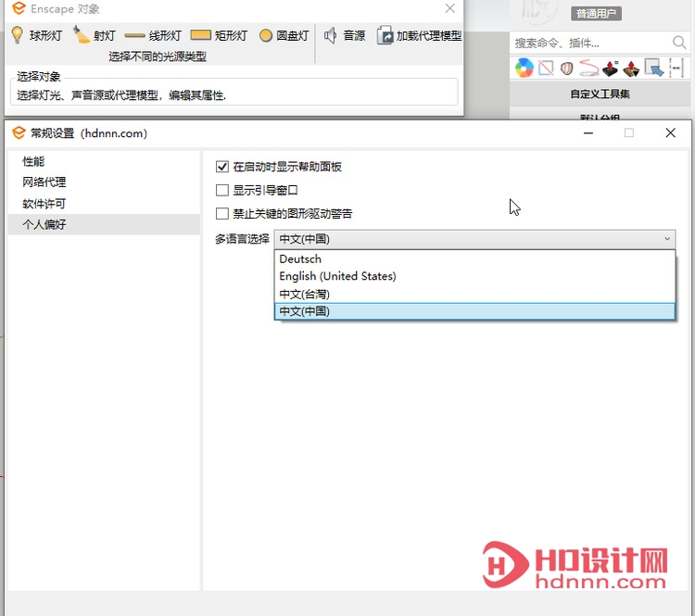This screenshot has height=616, width=695.
Task: Uncheck show help panel at startup (在启动时显示帮助面板)
Action: [x=222, y=167]
